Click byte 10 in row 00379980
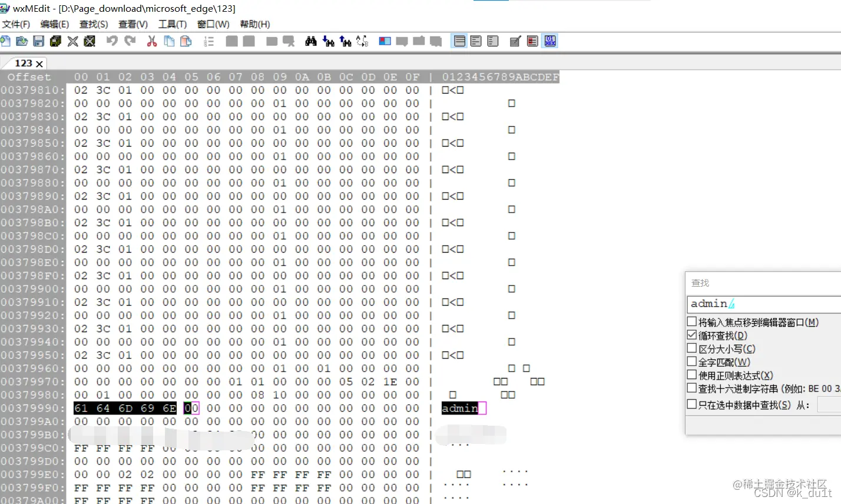The height and width of the screenshot is (504, 841). point(280,394)
